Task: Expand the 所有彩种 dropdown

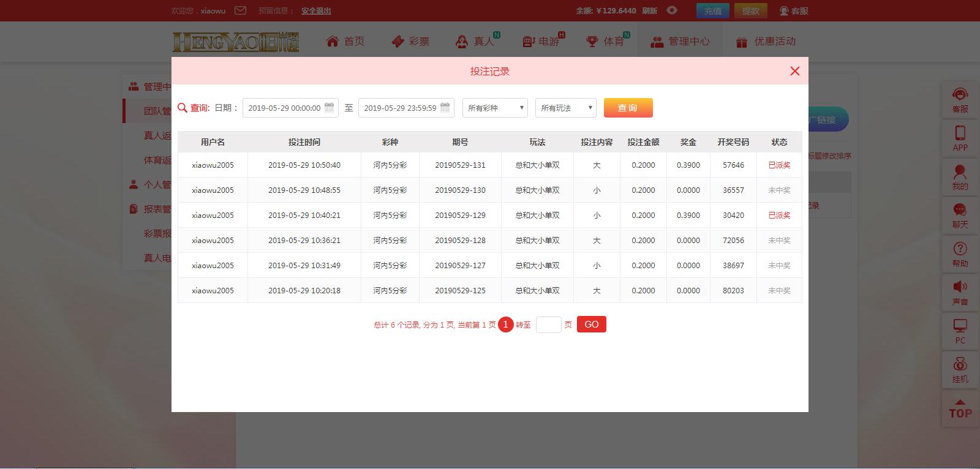Action: click(x=495, y=108)
